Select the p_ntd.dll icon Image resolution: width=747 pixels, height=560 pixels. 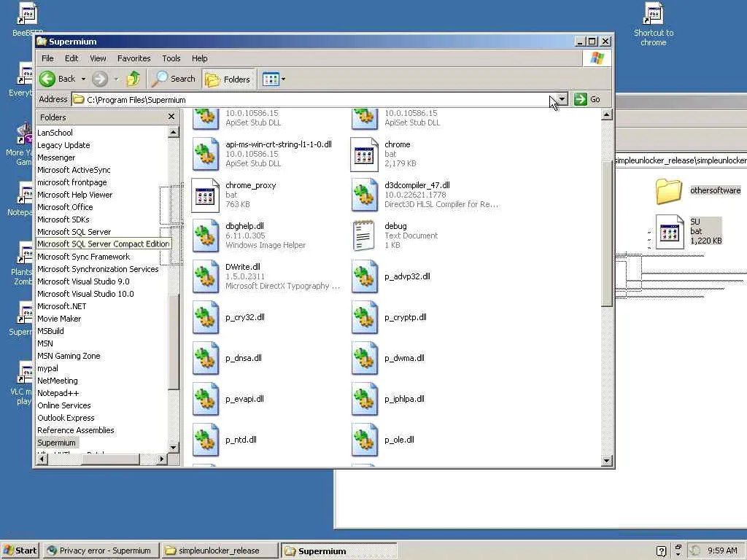(205, 441)
